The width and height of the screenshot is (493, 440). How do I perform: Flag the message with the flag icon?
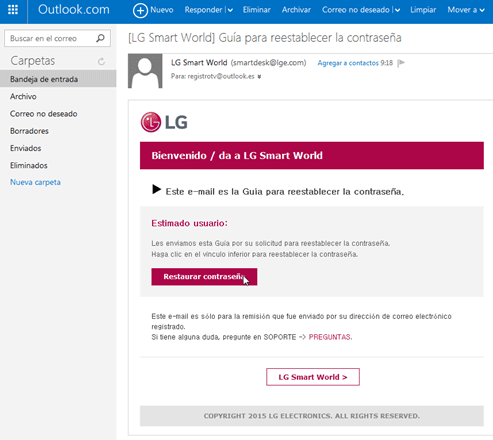pyautogui.click(x=401, y=63)
